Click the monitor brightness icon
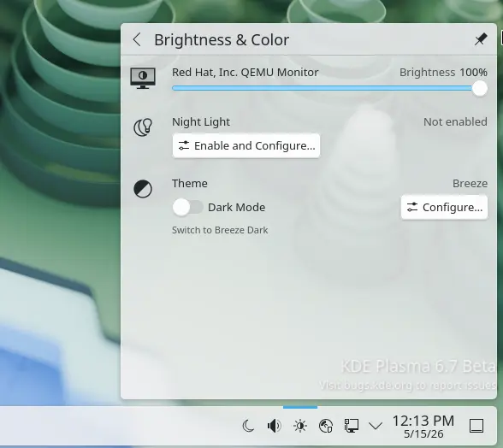Screen dimensions: 503x448 coord(143,78)
